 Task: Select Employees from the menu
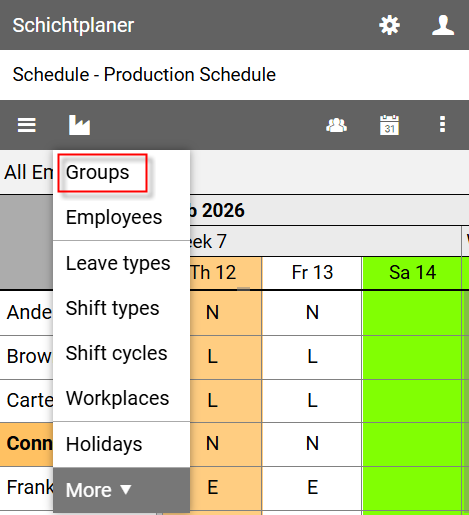[121, 218]
